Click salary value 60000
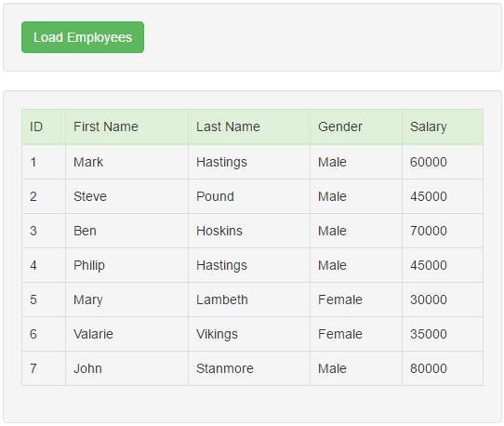Image resolution: width=504 pixels, height=426 pixels. click(x=443, y=162)
